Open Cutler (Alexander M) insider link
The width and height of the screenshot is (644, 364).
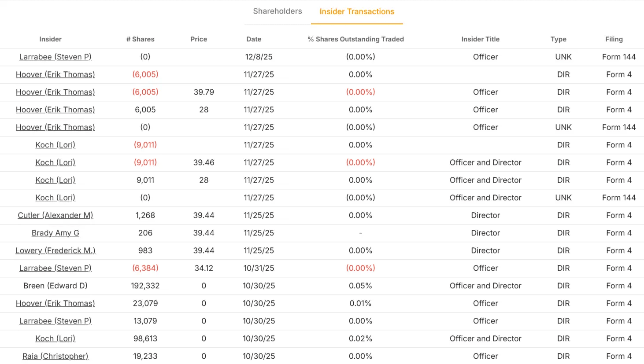coord(56,215)
